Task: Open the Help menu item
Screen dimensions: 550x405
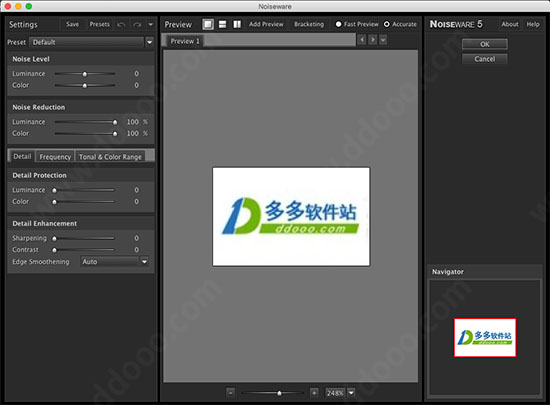Action: pos(533,24)
